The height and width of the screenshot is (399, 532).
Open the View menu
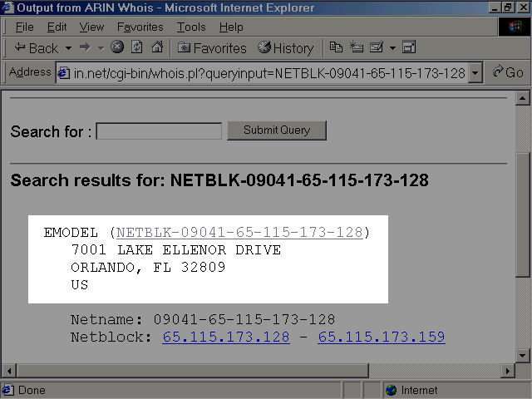[91, 27]
